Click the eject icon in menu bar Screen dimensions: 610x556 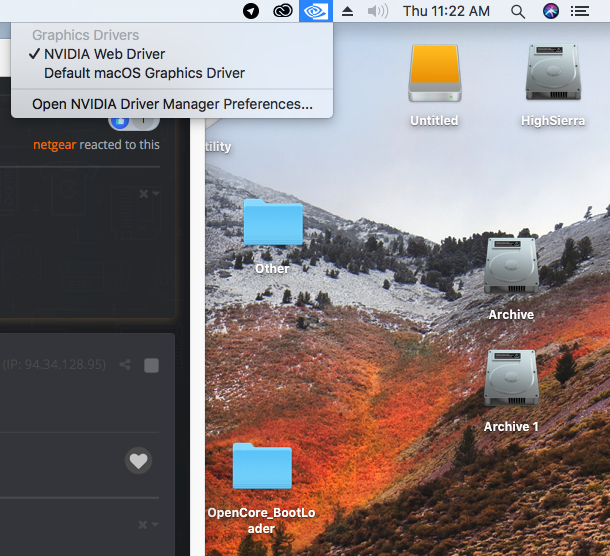click(347, 11)
